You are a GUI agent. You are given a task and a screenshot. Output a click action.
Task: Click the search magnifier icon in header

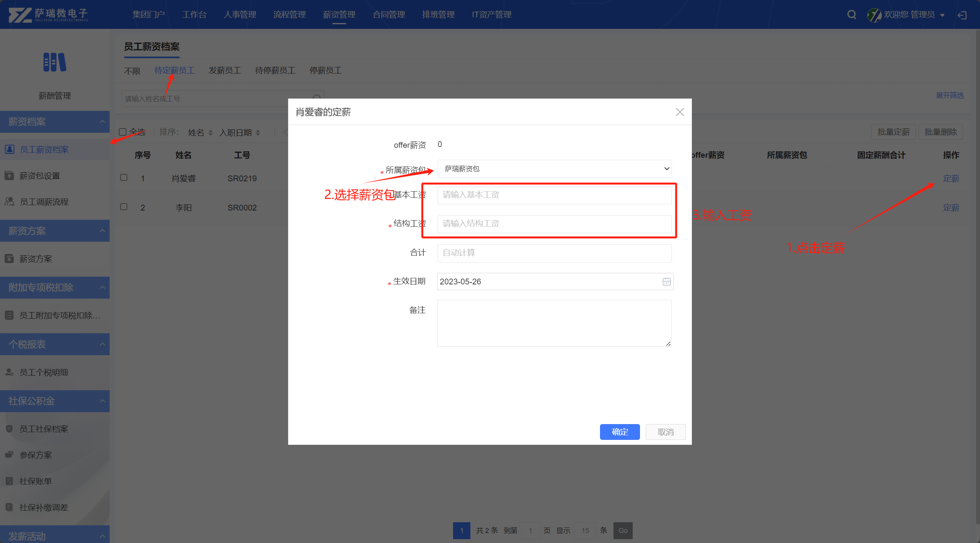coord(852,15)
